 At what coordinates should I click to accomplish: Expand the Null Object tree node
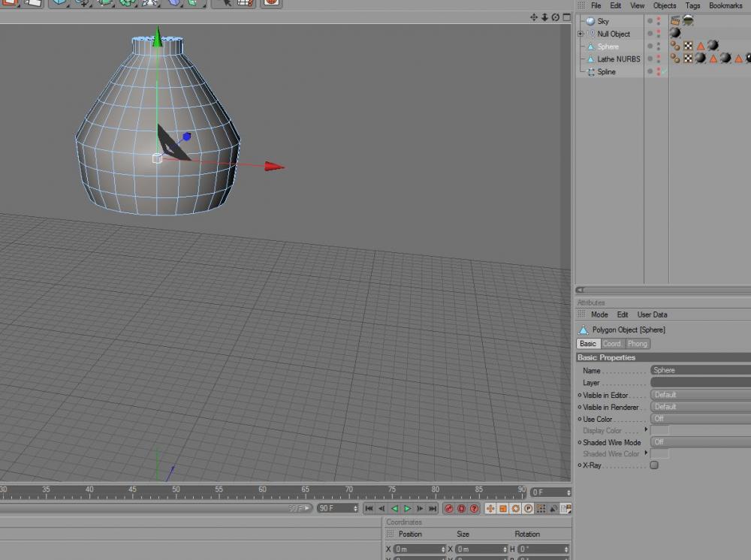[580, 34]
